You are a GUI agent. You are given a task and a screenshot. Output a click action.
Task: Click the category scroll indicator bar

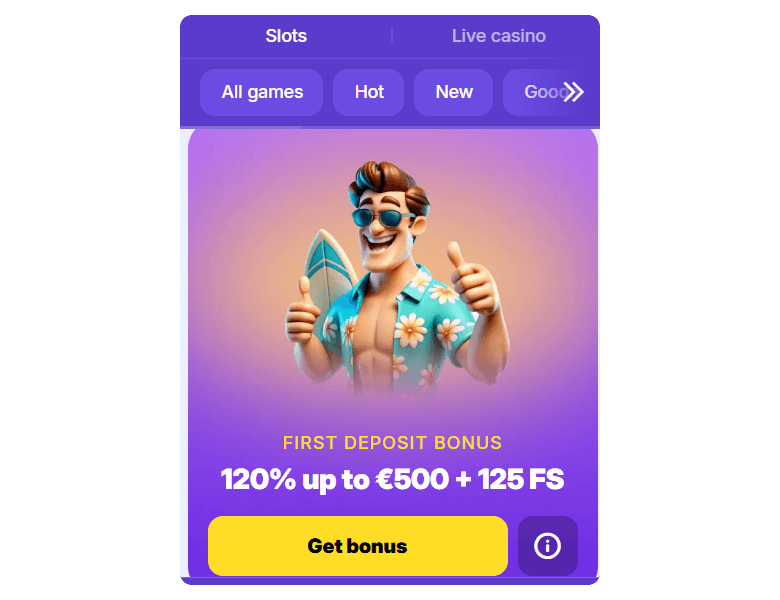coord(241,127)
